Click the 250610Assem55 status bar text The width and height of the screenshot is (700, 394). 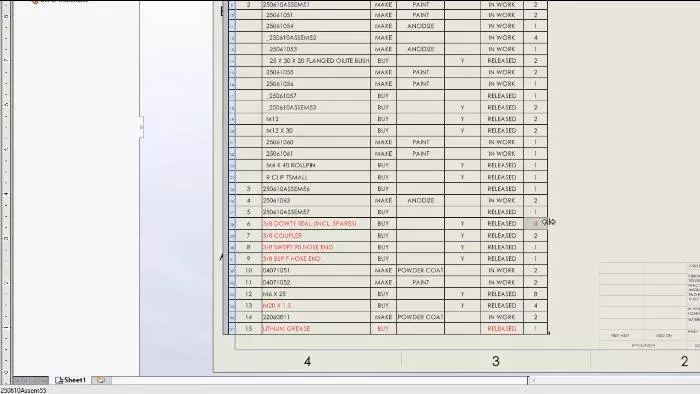[x=23, y=390]
